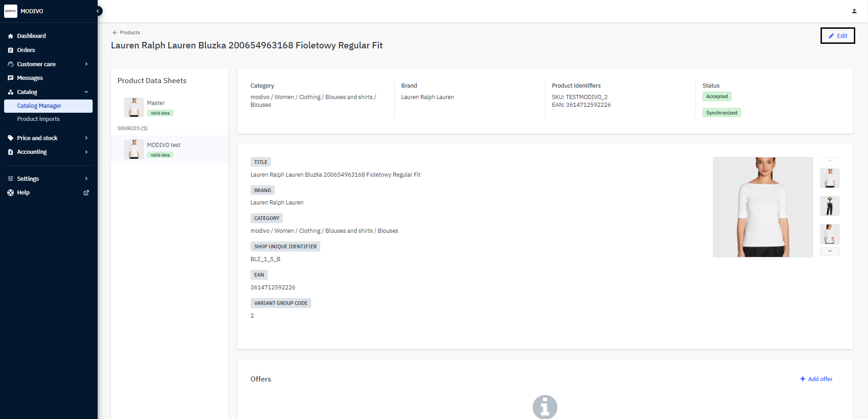
Task: Click the large product preview image
Action: [x=763, y=207]
